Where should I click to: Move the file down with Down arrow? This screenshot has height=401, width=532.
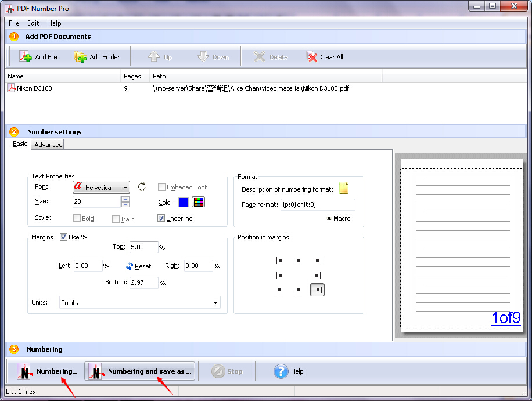click(x=203, y=56)
